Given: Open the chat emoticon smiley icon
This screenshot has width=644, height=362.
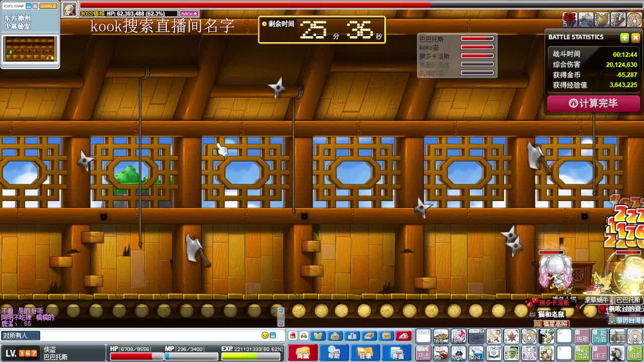Looking at the screenshot, I should coord(265,335).
